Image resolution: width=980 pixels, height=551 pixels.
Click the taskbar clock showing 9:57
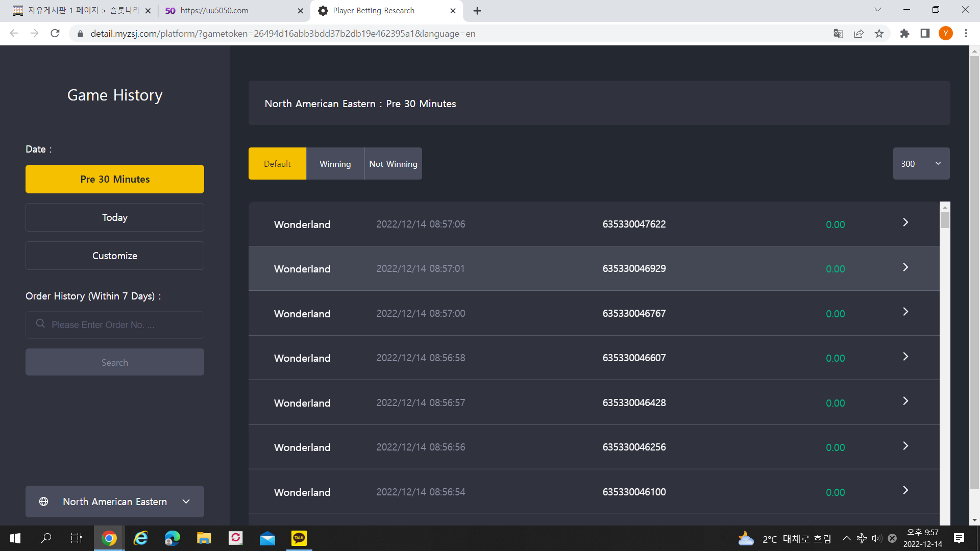[x=922, y=538]
